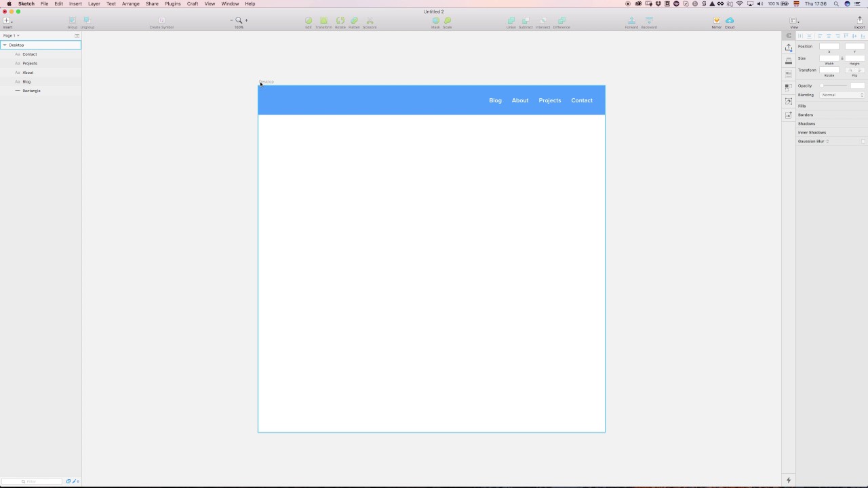Image resolution: width=868 pixels, height=488 pixels.
Task: Select the Contact text layer
Action: [x=41, y=54]
